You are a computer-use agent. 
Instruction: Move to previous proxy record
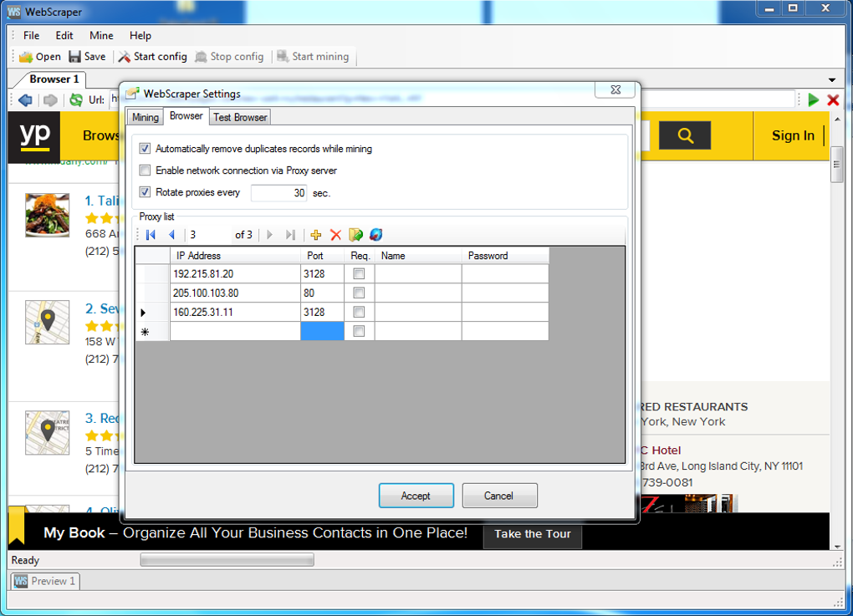click(172, 235)
